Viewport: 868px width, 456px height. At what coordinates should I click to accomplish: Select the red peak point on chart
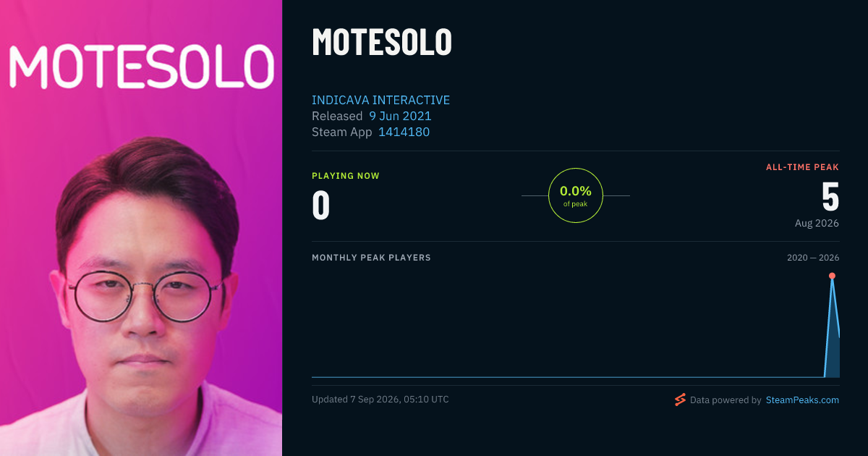click(832, 276)
